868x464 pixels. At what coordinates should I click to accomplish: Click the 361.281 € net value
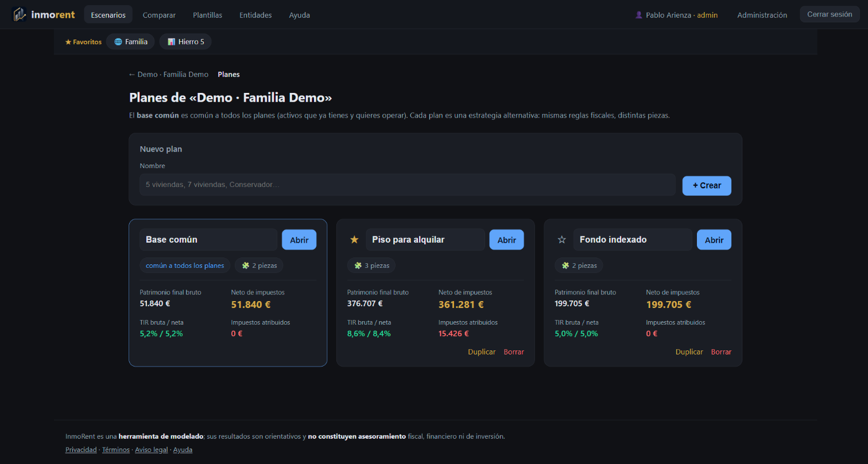point(461,305)
